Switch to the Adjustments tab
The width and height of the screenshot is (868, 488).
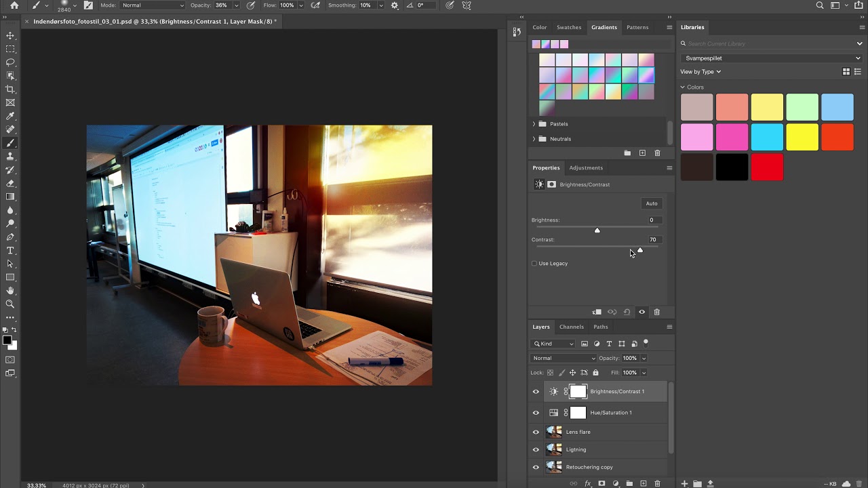tap(586, 167)
